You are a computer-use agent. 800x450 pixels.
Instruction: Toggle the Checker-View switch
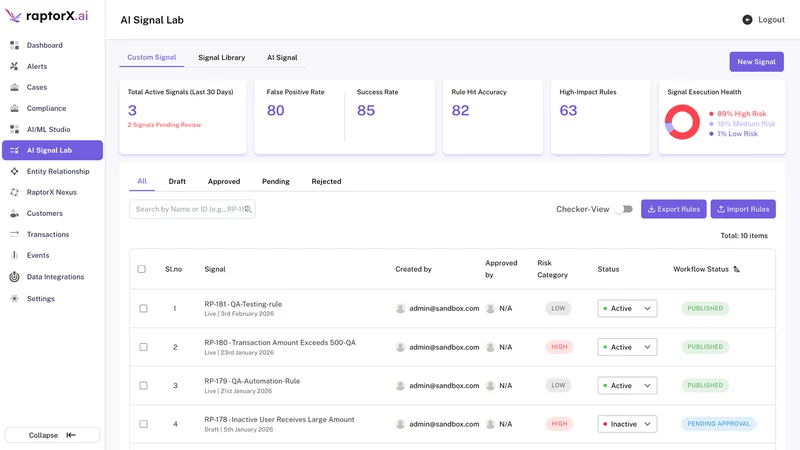[x=624, y=209]
